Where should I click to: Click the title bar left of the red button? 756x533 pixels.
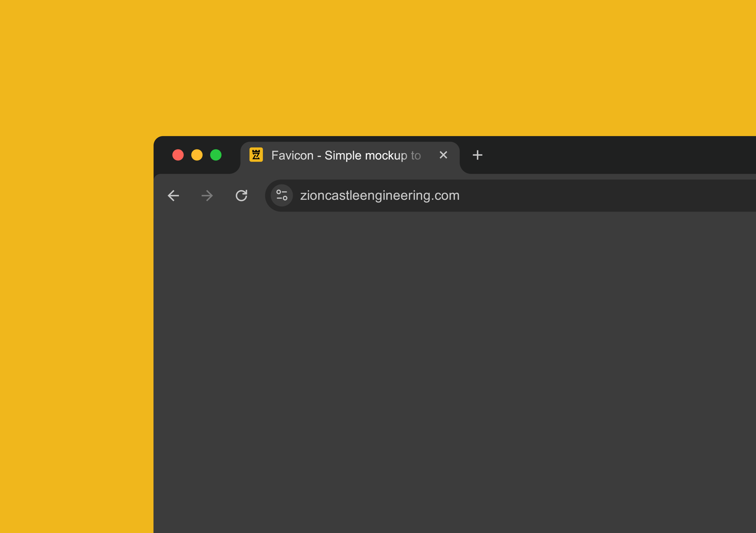click(x=163, y=155)
